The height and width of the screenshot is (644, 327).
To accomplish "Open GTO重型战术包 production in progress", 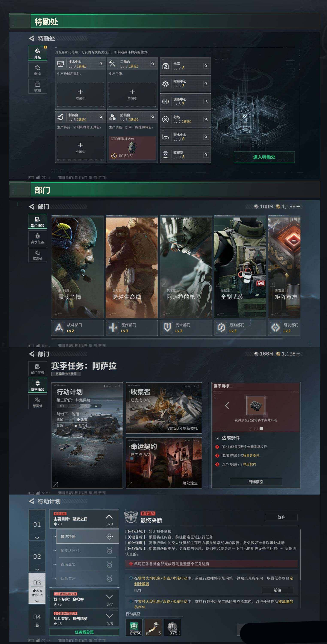I will [132, 148].
